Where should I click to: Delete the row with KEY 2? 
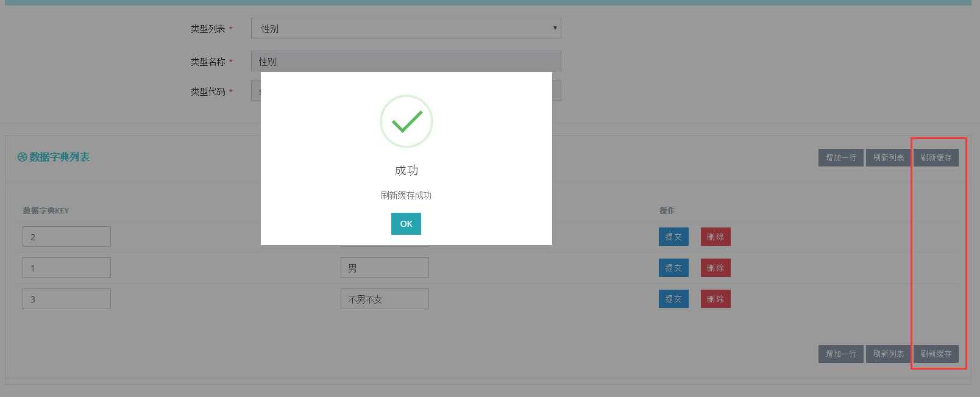point(715,237)
